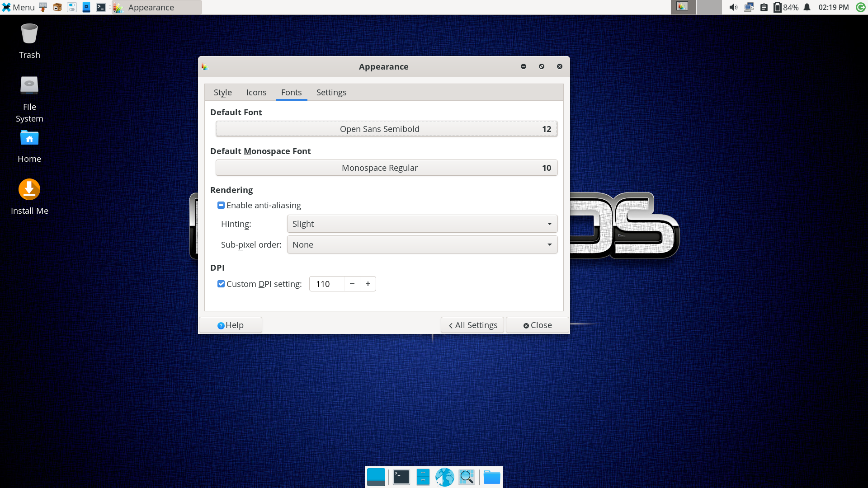868x488 pixels.
Task: Toggle Enable anti-aliasing checkbox
Action: click(x=221, y=205)
